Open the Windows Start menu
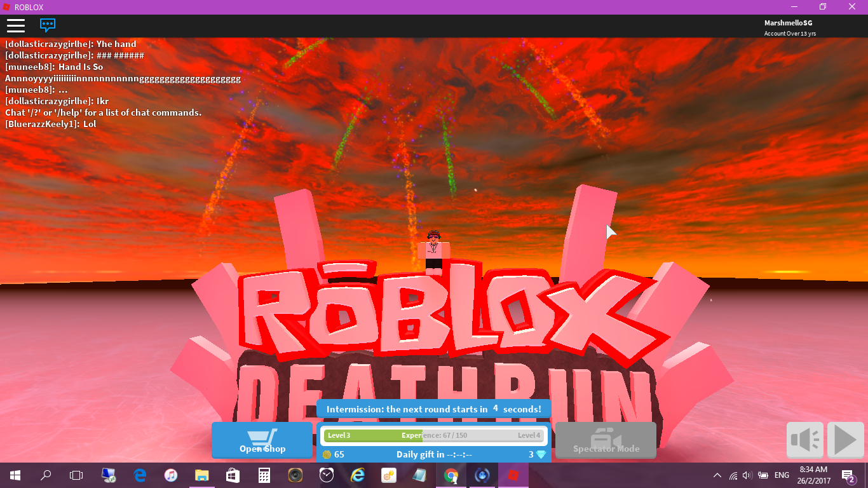 [x=15, y=475]
